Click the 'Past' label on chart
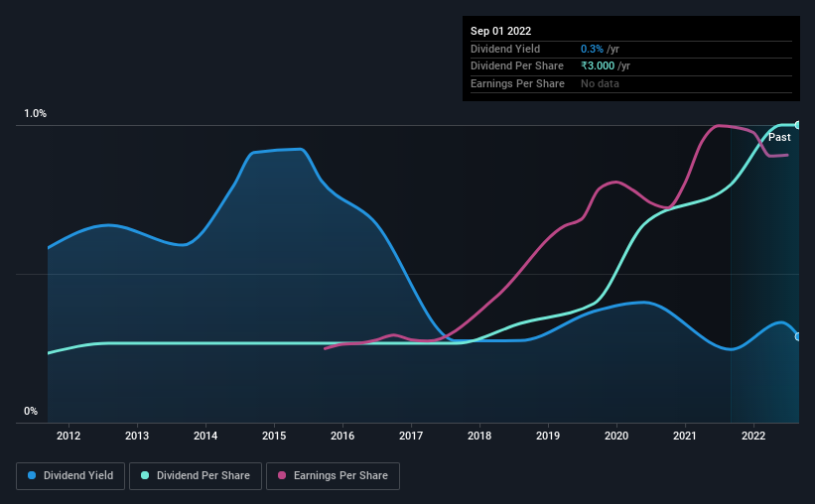815x504 pixels. (779, 137)
